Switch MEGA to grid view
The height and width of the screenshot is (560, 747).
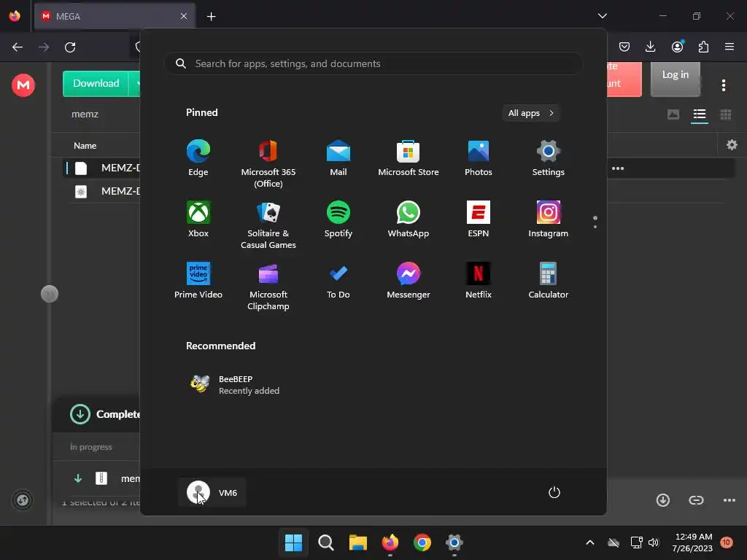point(726,114)
